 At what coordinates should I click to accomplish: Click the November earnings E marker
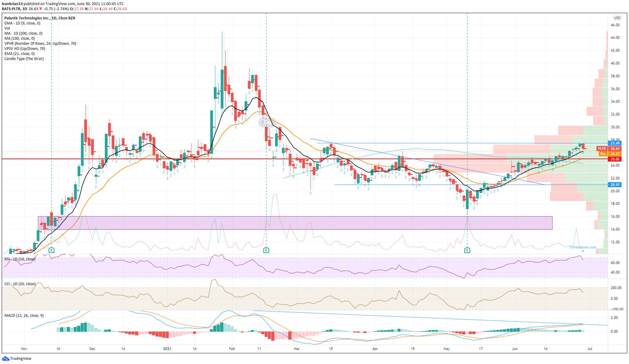[x=52, y=250]
